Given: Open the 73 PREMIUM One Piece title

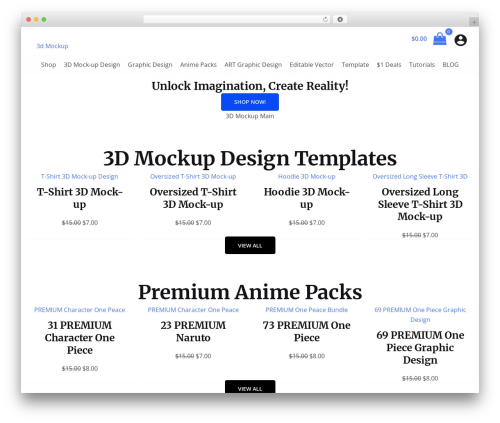Looking at the screenshot, I should click(x=307, y=331).
